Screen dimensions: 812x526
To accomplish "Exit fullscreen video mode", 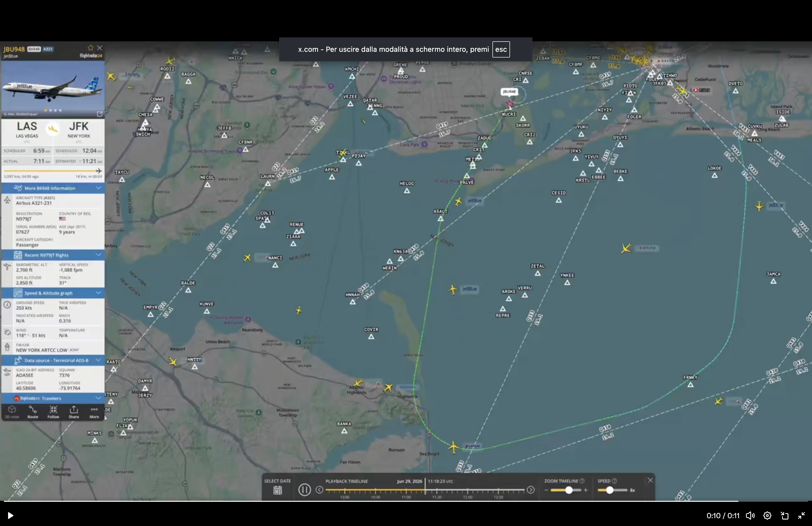I will pos(801,515).
